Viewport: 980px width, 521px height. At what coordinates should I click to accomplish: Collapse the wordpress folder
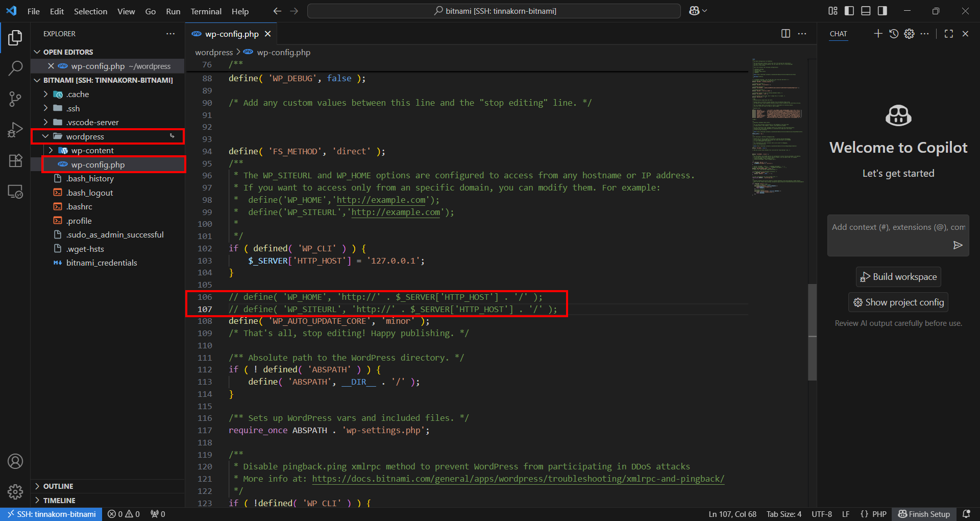[45, 136]
